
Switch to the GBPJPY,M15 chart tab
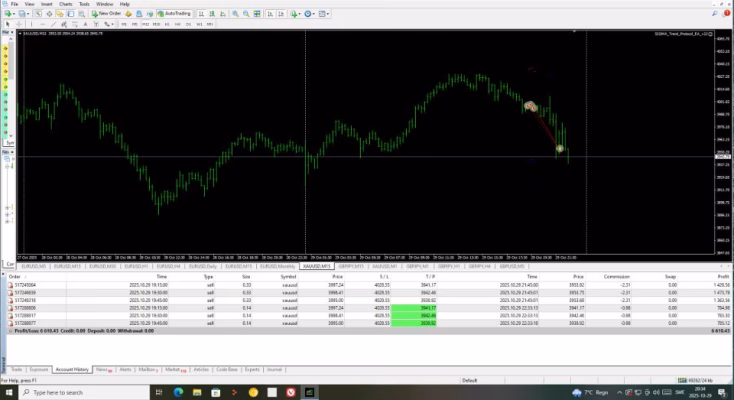pyautogui.click(x=351, y=266)
